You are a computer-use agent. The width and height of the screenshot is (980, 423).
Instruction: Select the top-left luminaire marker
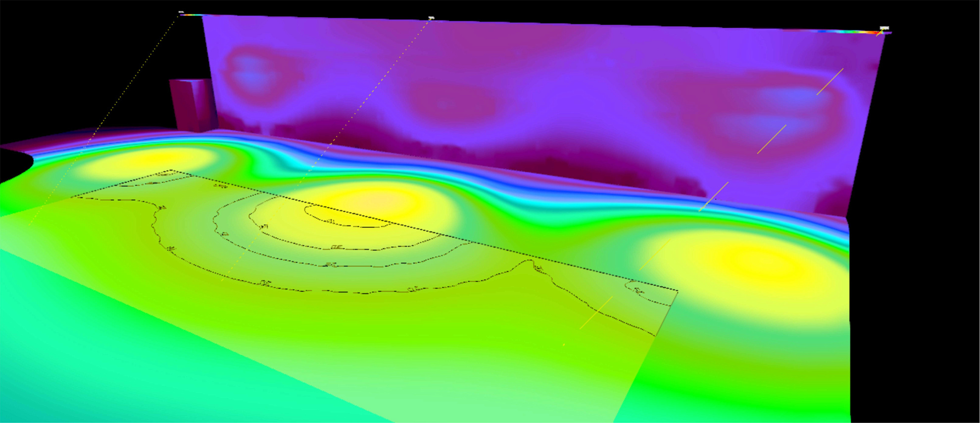coord(181,12)
